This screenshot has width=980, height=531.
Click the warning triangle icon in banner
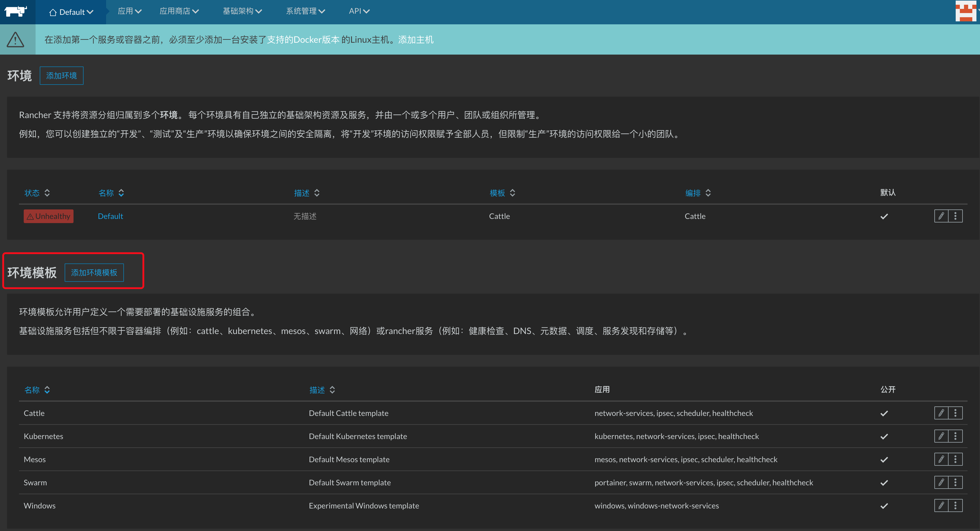click(x=16, y=39)
